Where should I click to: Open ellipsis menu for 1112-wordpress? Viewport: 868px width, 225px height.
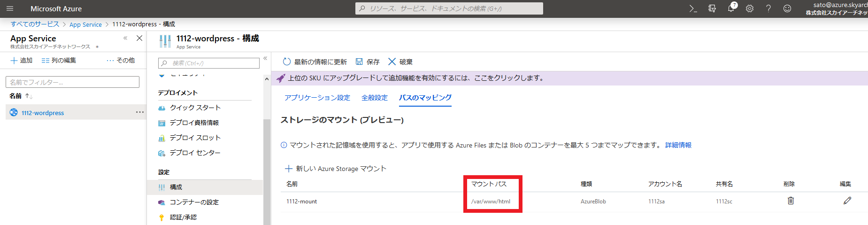(x=140, y=112)
